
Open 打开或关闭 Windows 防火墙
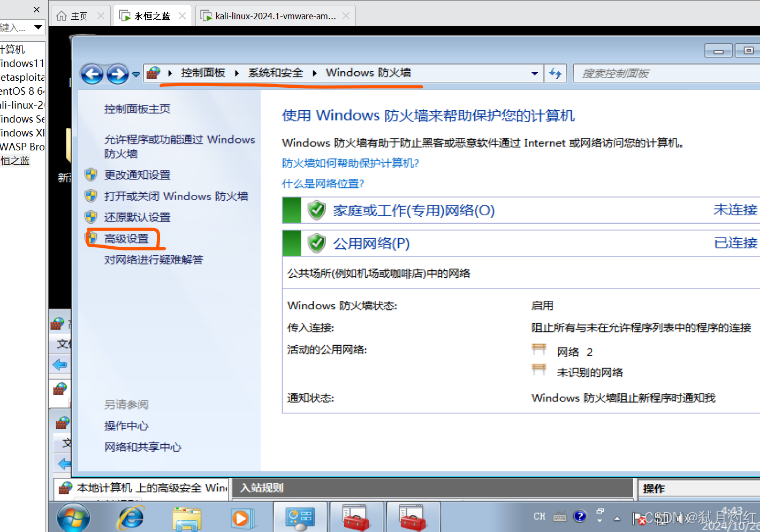pyautogui.click(x=176, y=196)
